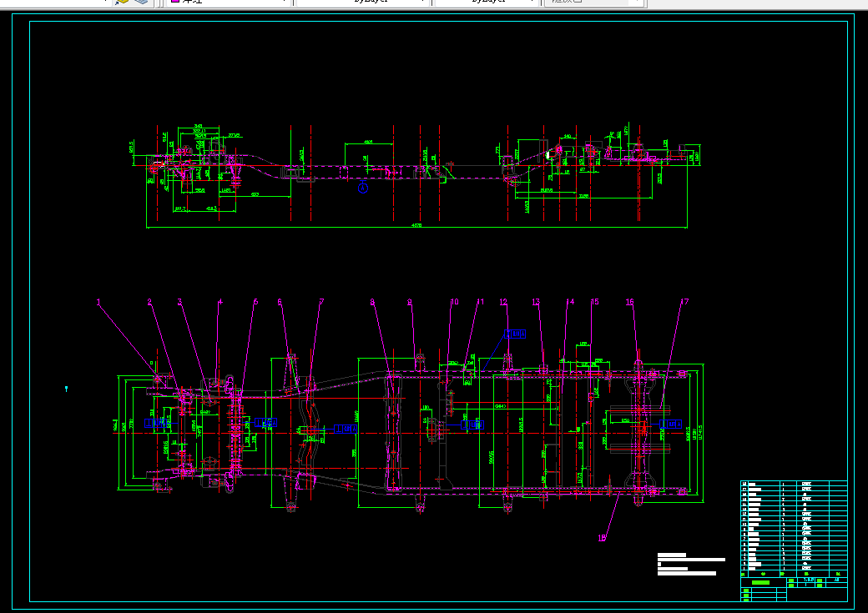The width and height of the screenshot is (868, 613).
Task: Select part callout number 11
Action: point(480,302)
